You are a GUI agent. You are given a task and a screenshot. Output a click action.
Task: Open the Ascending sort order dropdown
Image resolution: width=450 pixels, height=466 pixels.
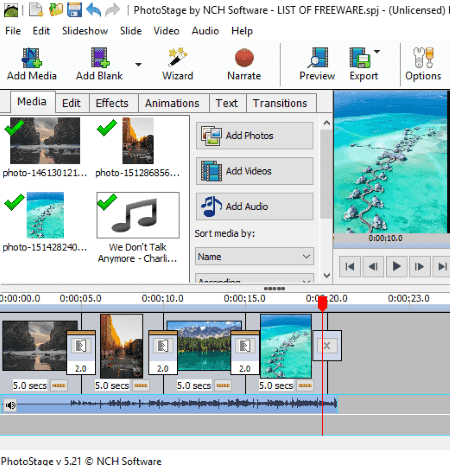click(x=254, y=279)
